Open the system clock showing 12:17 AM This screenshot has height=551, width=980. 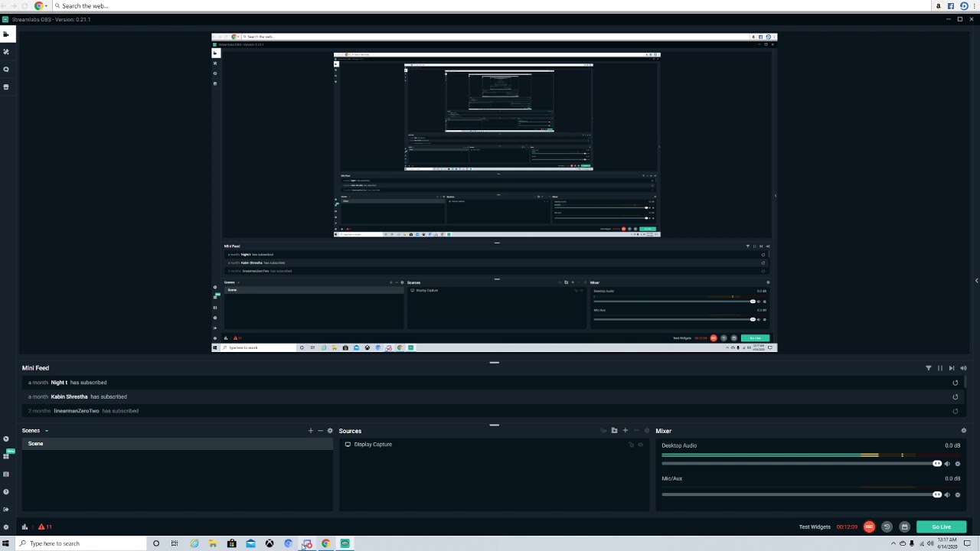[x=948, y=543]
